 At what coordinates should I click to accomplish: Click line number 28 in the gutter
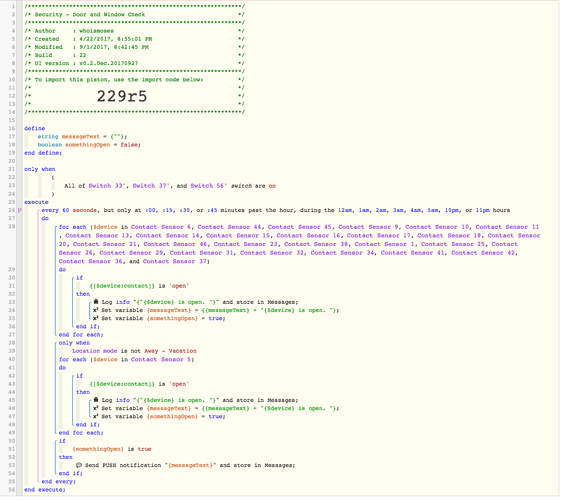pos(11,227)
